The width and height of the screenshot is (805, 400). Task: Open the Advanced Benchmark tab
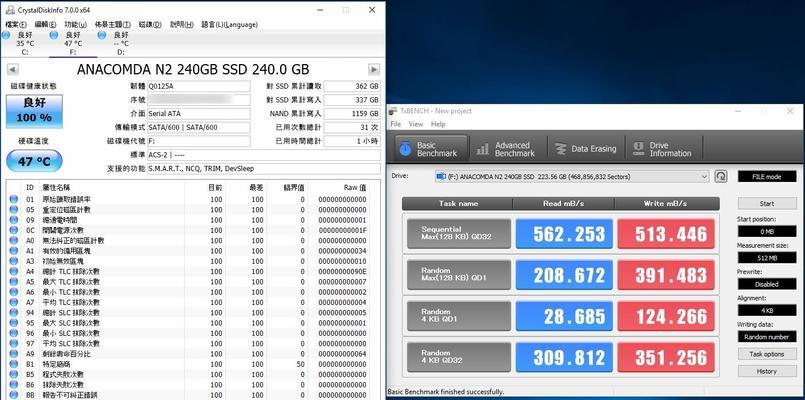(x=508, y=149)
